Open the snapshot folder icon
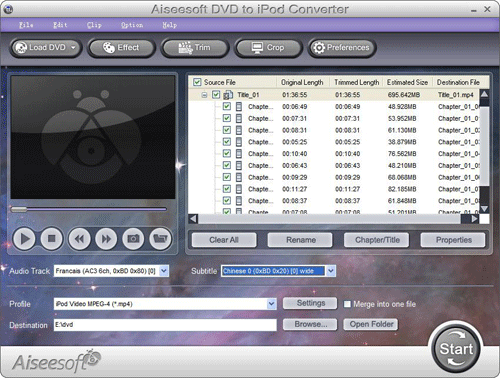 click(160, 239)
